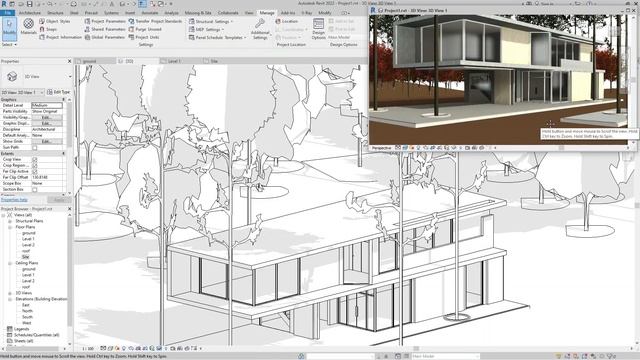Screen dimensions: 640x360
Task: Click Edit button for Visibility/Graphics
Action: click(x=47, y=117)
